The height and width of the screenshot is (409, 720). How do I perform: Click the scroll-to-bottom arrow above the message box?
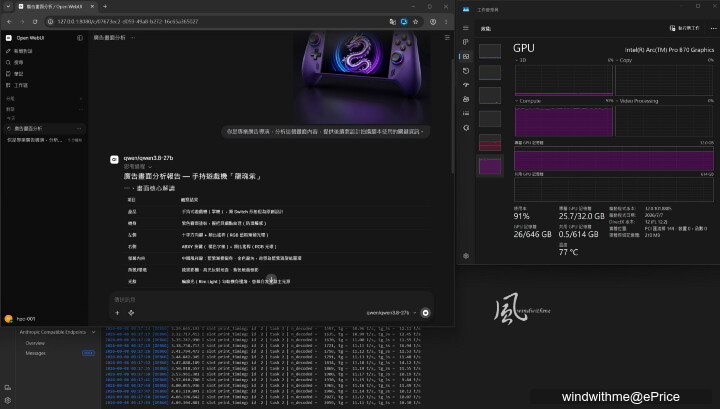point(271,279)
